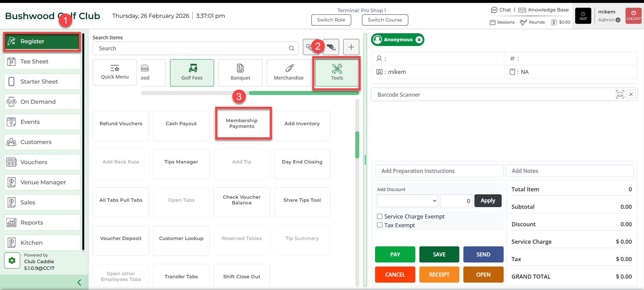Open the barcode scanner scan icon

pos(620,94)
